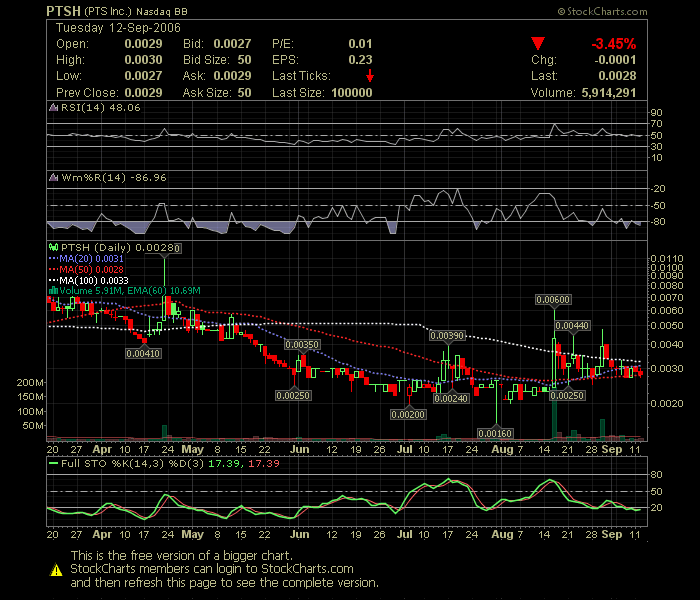Click the Full STO panel legend icon

tap(53, 464)
